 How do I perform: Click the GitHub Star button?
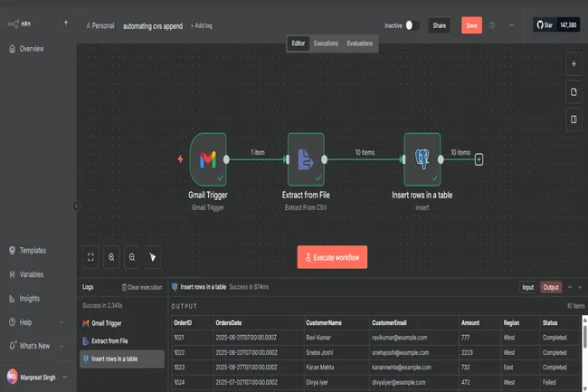[x=545, y=25]
